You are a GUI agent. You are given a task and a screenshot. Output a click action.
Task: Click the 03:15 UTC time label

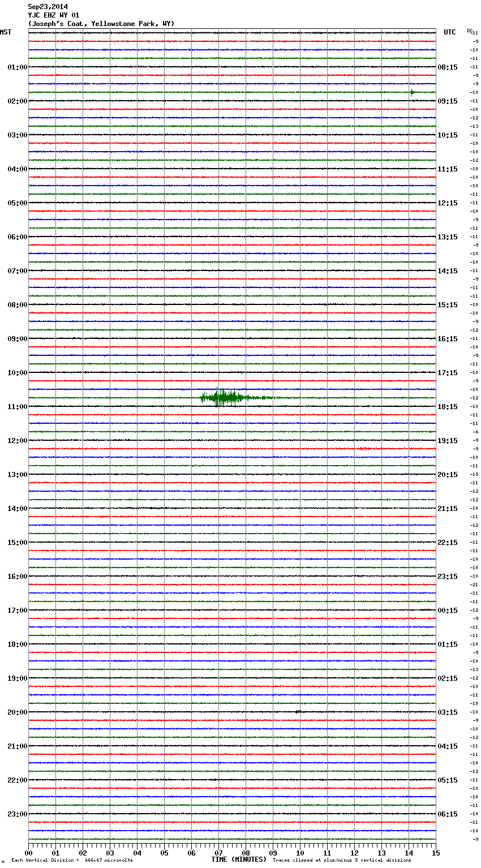[448, 712]
